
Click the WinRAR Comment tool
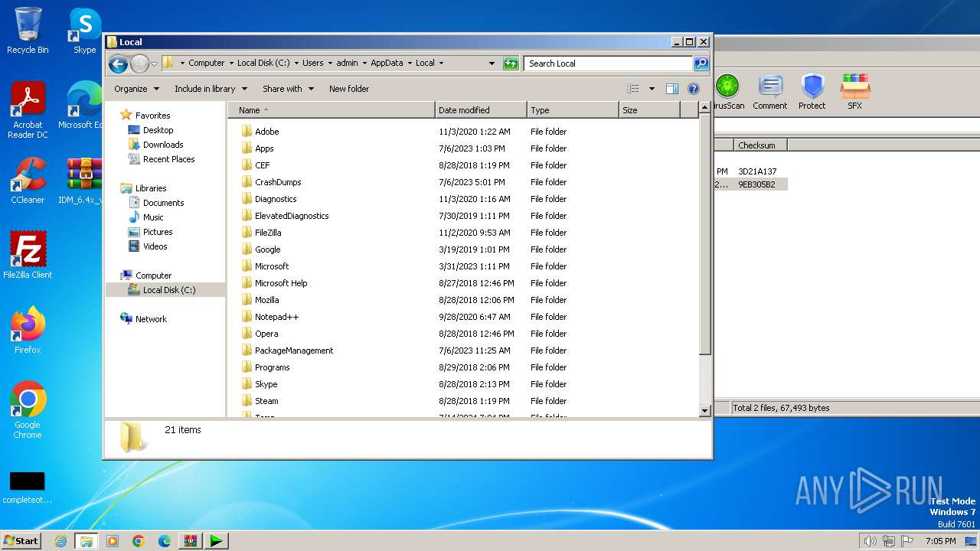(x=769, y=92)
